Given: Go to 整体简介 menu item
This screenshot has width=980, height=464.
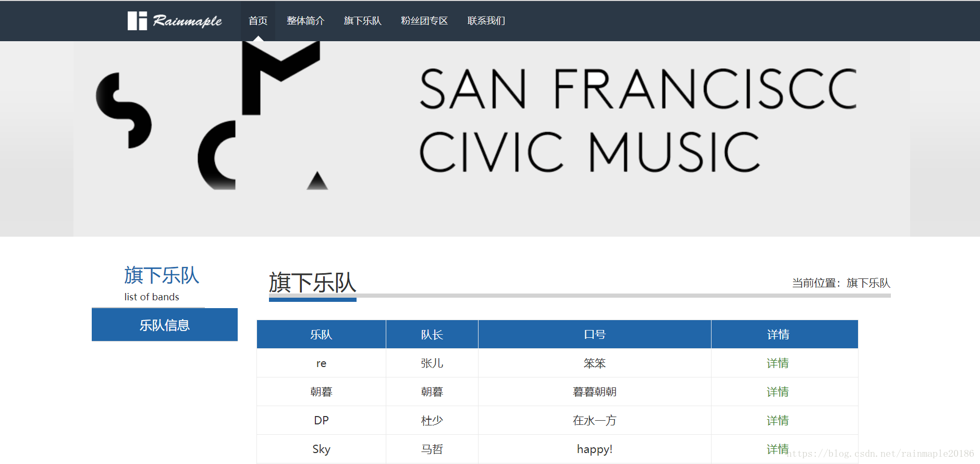Looking at the screenshot, I should click(305, 21).
